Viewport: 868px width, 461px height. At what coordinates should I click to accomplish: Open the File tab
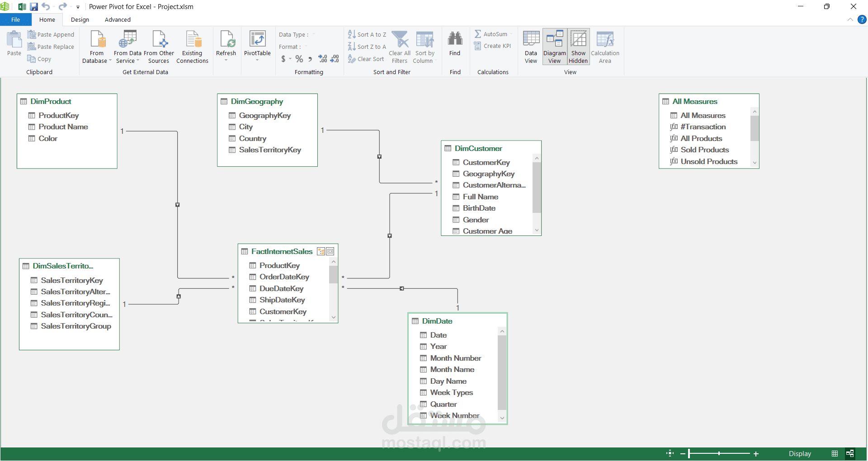coord(15,19)
